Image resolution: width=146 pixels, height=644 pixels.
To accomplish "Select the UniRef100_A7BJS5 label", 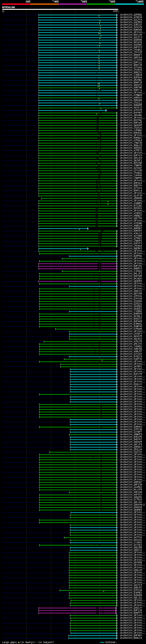I will (131, 341).
